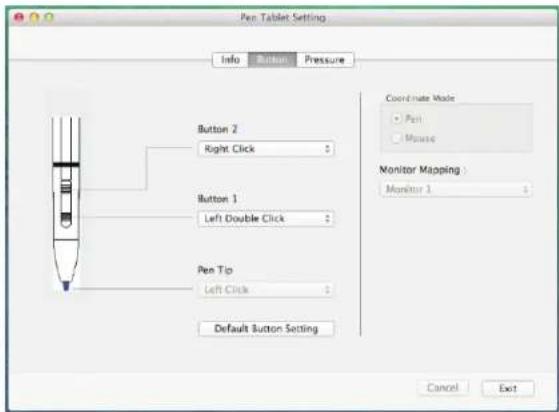The height and width of the screenshot is (412, 559).
Task: Select the Button tab
Action: (272, 60)
